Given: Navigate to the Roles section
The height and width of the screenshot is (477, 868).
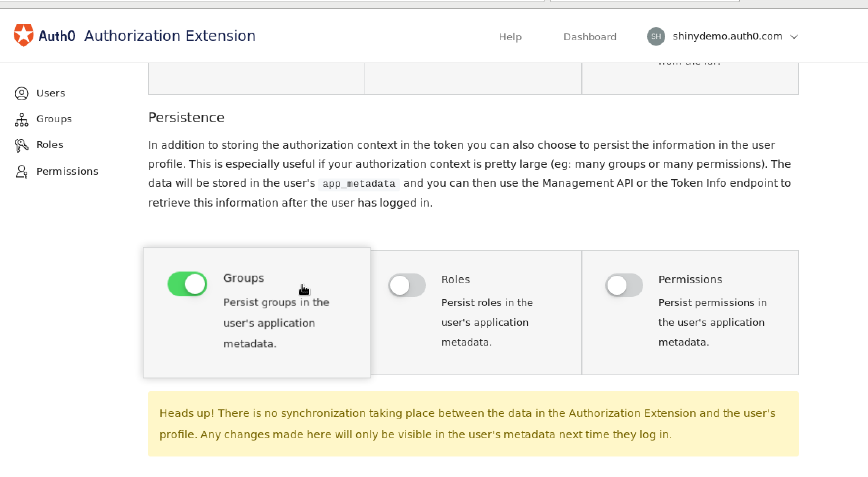Looking at the screenshot, I should coord(50,145).
